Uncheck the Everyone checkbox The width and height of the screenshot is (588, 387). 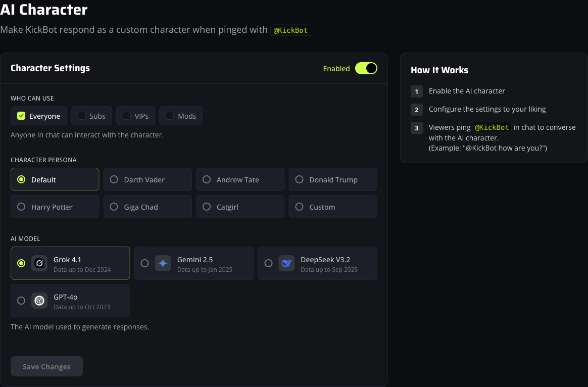(21, 116)
